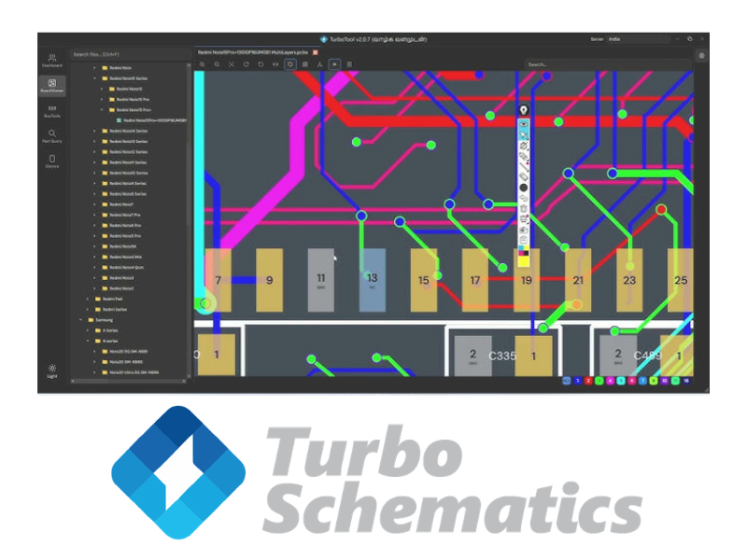Click the gray GND pad 11

(x=320, y=280)
